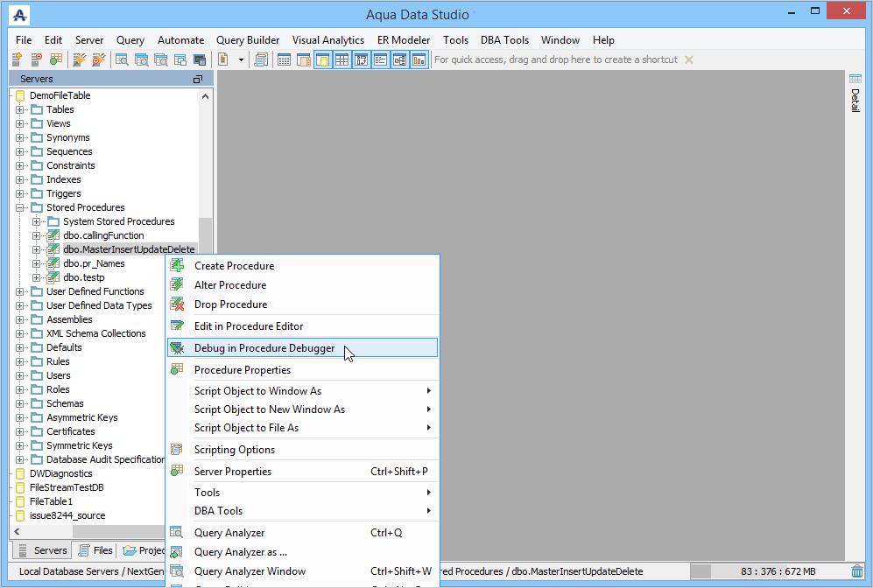Switch to the Files tab
Screen dimensions: 873x588
point(95,550)
